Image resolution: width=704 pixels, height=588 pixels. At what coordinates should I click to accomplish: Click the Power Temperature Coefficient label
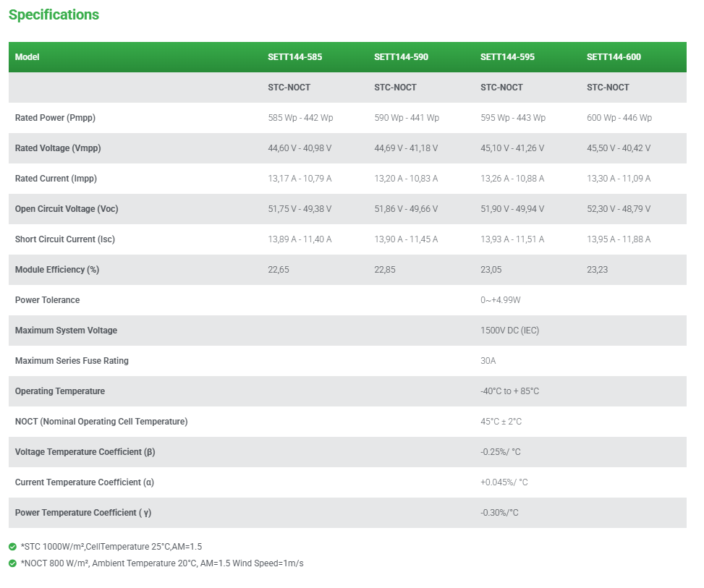83,513
